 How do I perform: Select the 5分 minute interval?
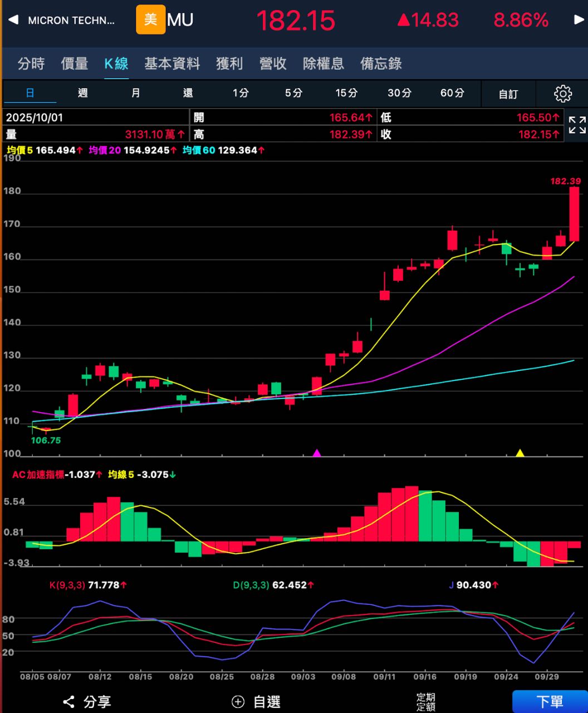tap(293, 93)
